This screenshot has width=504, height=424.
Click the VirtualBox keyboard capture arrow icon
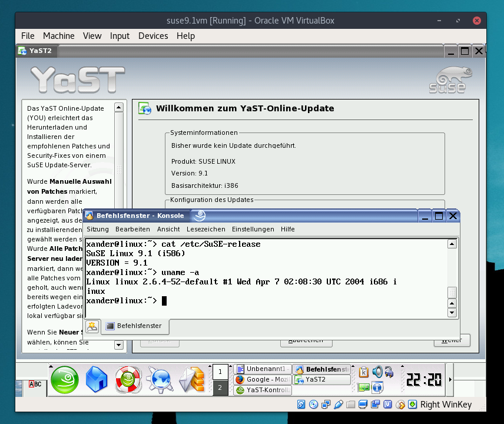412,405
